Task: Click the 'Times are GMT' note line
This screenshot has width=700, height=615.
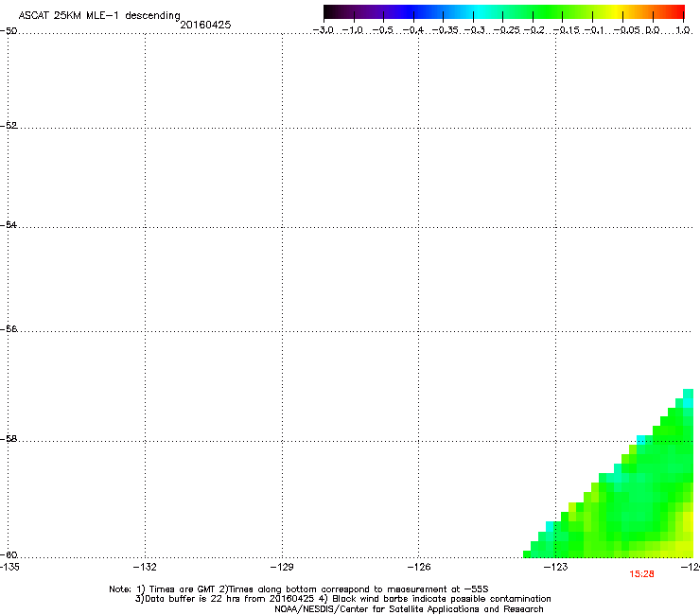Action: tap(299, 589)
